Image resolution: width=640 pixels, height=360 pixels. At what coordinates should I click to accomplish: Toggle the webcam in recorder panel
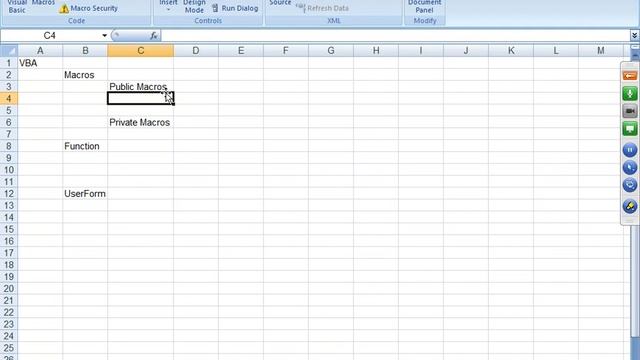(x=630, y=111)
